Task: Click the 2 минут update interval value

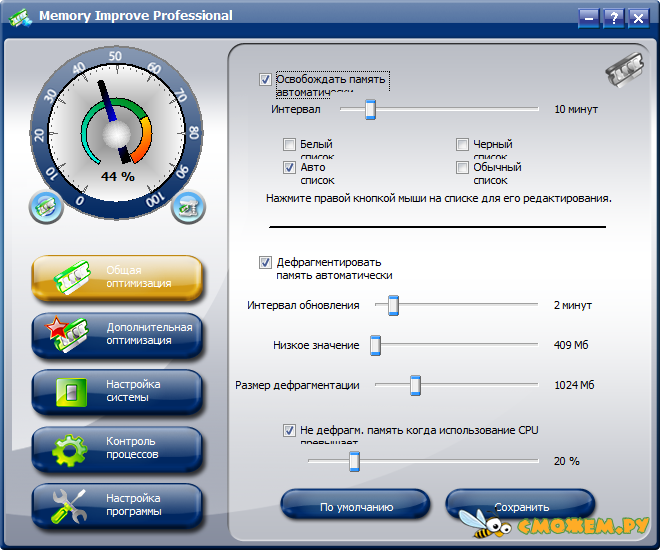Action: click(572, 305)
